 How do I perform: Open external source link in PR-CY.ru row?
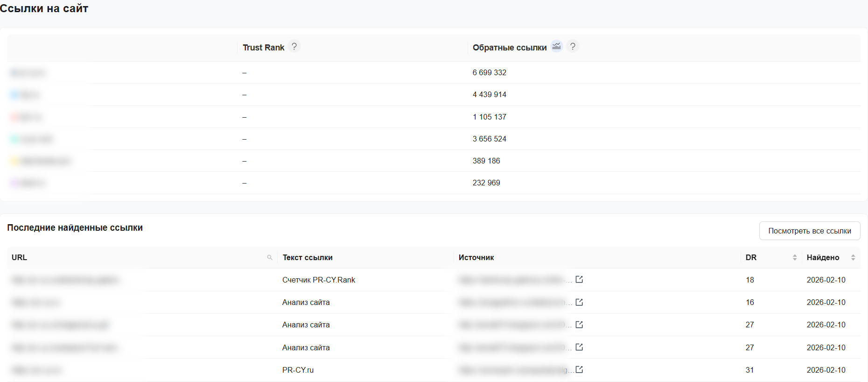point(579,370)
